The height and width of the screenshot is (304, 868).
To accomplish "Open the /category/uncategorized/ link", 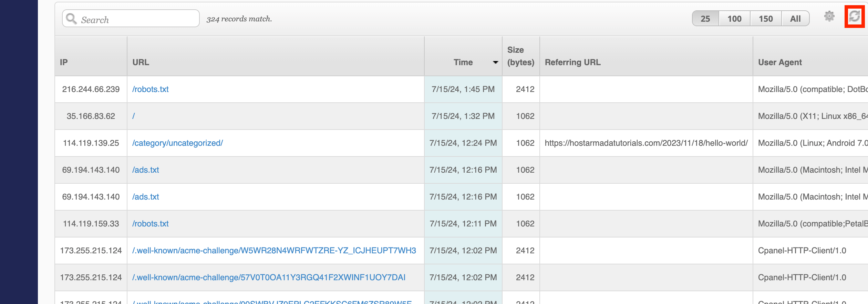I will (x=178, y=143).
